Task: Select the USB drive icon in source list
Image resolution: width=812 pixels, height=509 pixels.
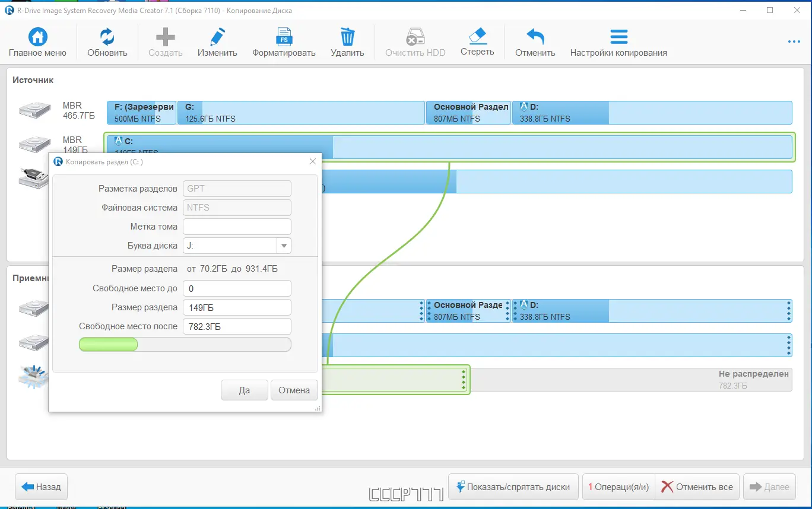Action: click(x=33, y=179)
